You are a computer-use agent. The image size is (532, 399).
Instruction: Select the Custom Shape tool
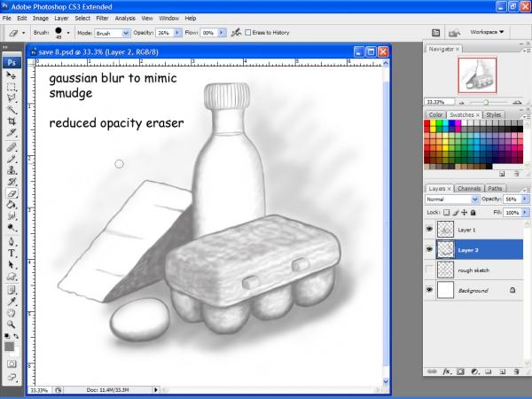[12, 277]
